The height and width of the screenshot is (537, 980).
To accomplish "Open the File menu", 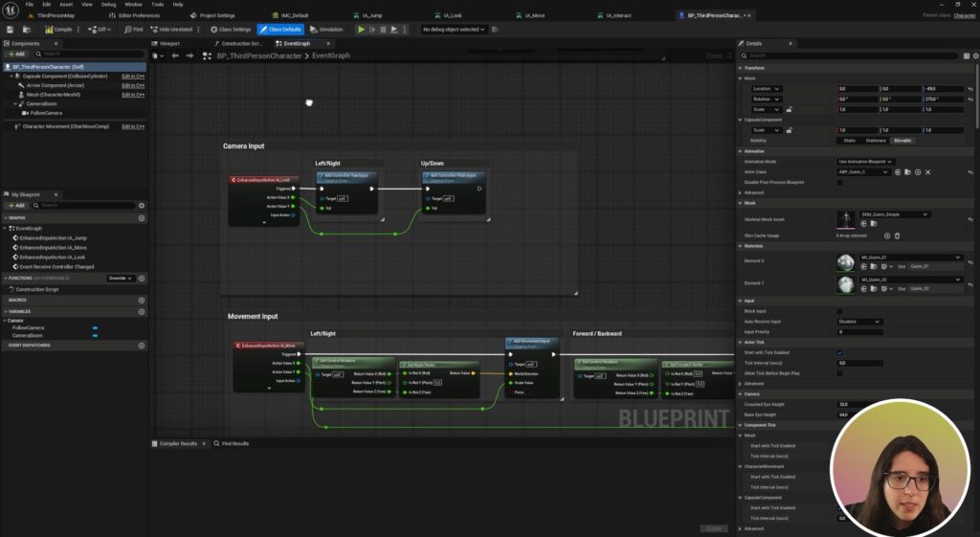I will [30, 5].
